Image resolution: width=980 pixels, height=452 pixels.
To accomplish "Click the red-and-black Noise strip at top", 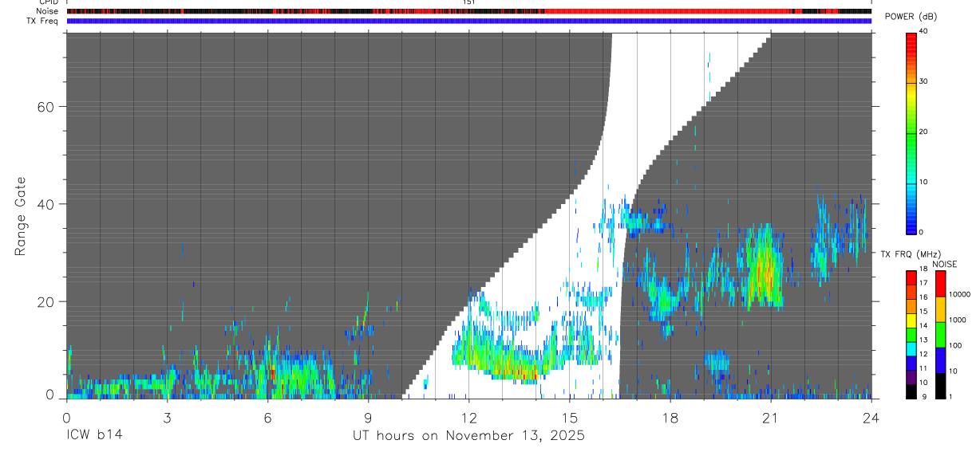I will click(469, 11).
